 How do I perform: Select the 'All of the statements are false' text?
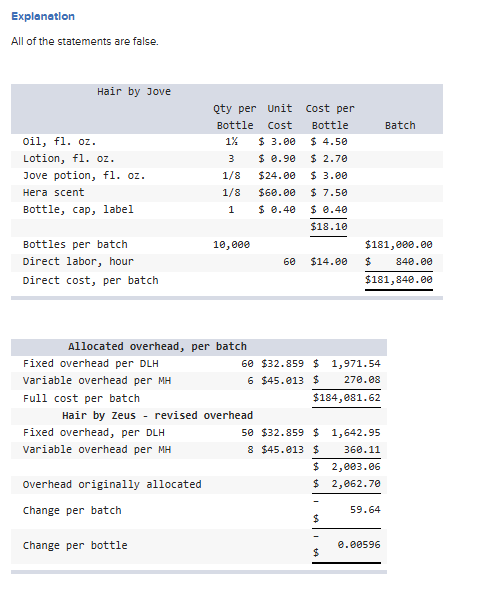coord(85,41)
